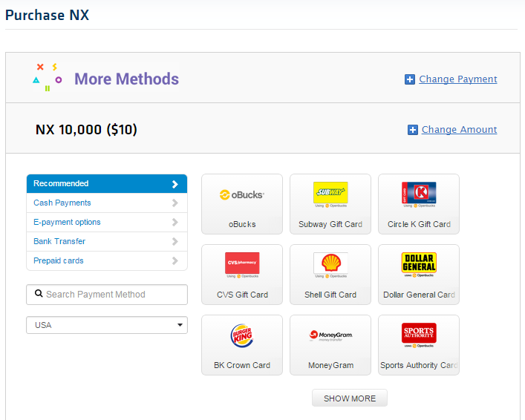Choose the MoneyGram logo
525x420 pixels.
pyautogui.click(x=330, y=335)
